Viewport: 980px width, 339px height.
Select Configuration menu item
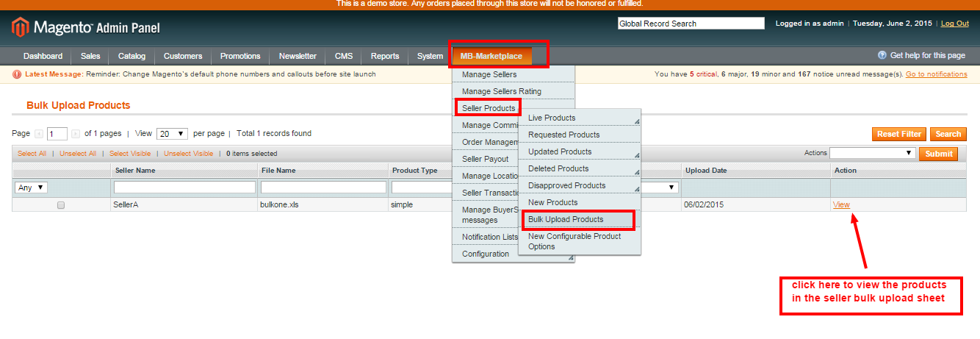[514, 254]
